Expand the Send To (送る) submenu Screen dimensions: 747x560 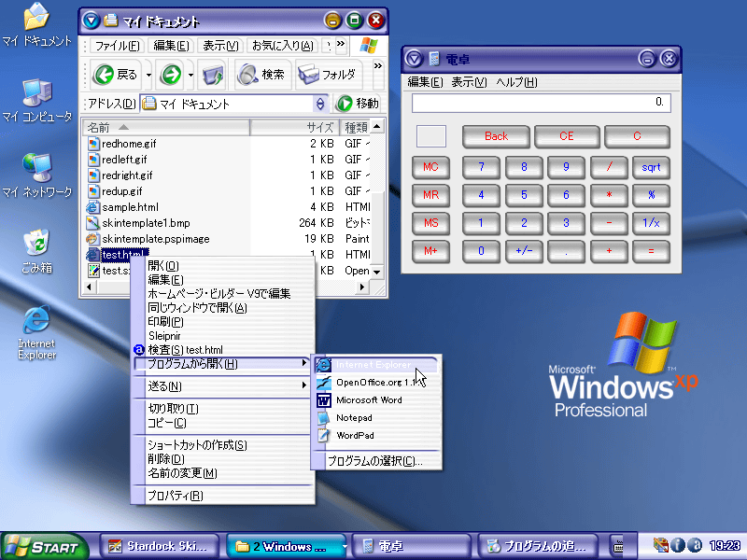point(223,386)
